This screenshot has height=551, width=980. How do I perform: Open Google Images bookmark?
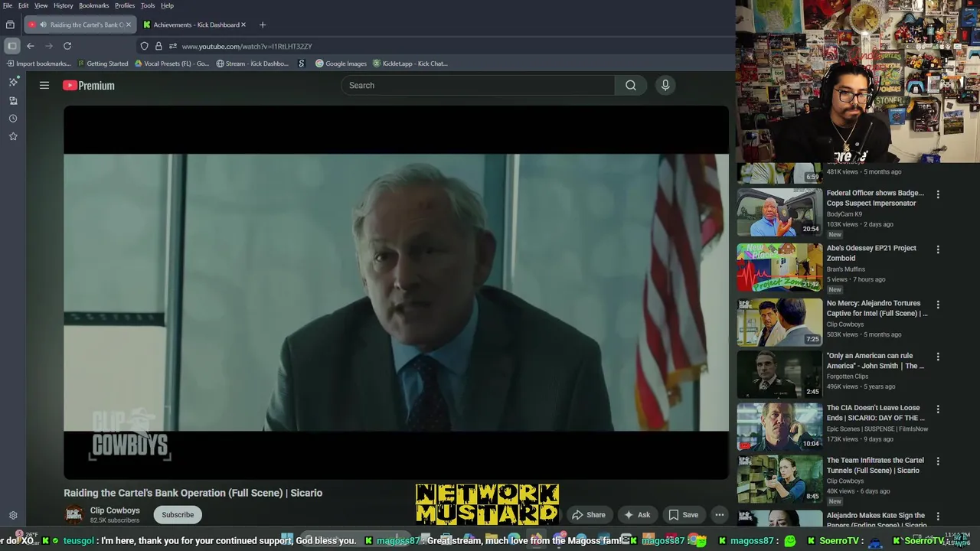pos(341,64)
